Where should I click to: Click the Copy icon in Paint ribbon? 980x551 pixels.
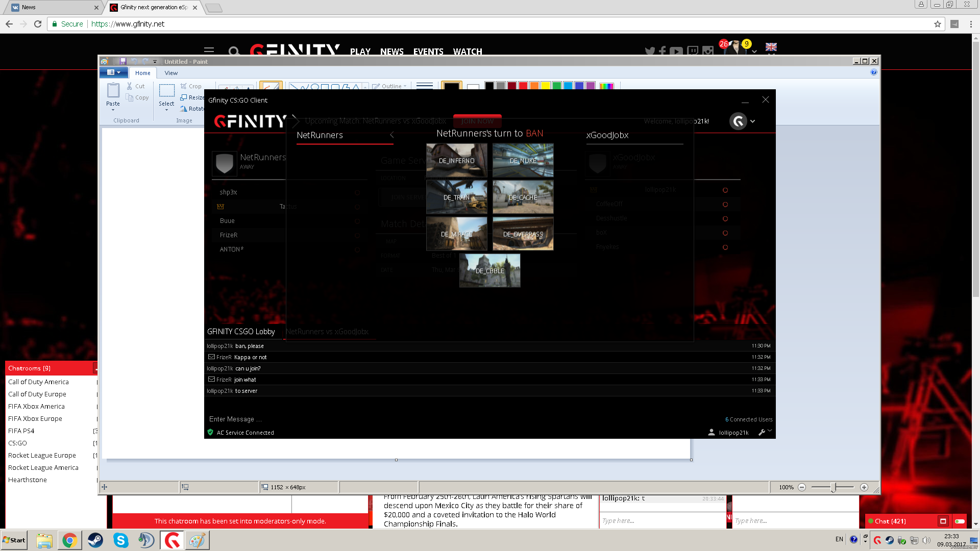[130, 97]
